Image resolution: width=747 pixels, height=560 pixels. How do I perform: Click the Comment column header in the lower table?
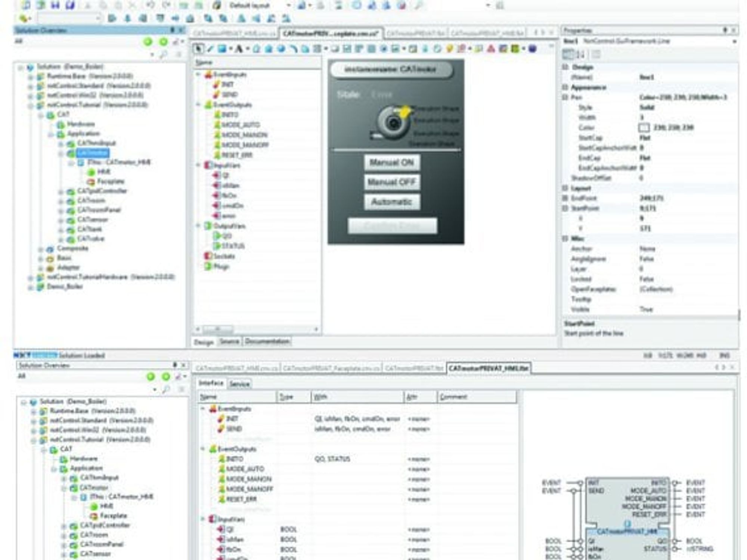477,397
